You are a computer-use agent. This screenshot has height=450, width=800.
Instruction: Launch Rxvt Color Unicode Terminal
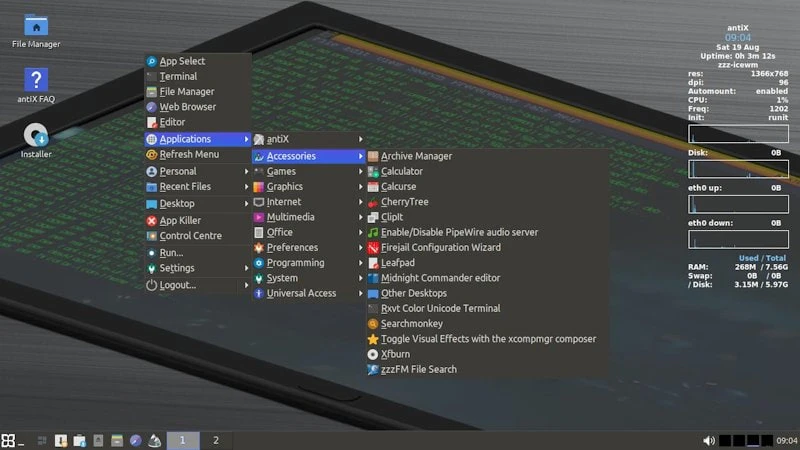pyautogui.click(x=487, y=309)
